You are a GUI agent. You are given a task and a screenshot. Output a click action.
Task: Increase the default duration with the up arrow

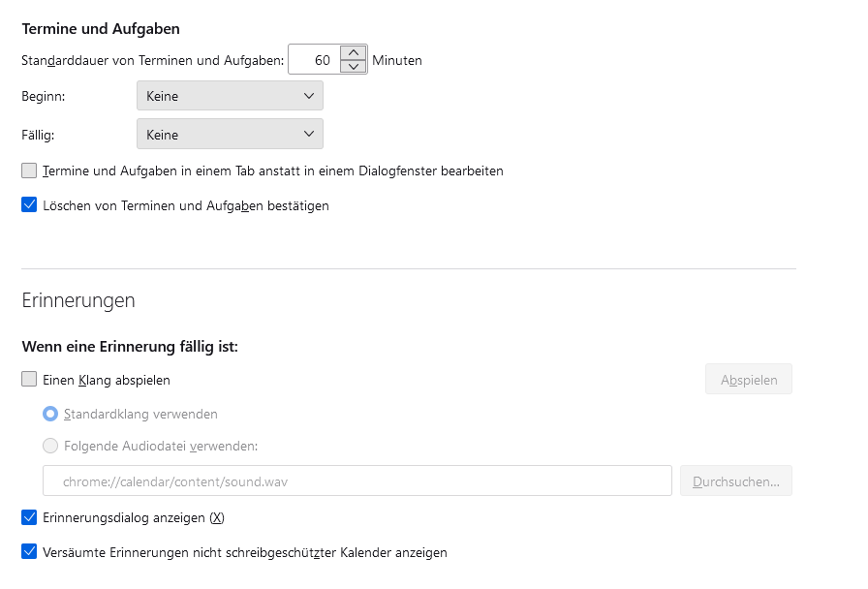355,52
